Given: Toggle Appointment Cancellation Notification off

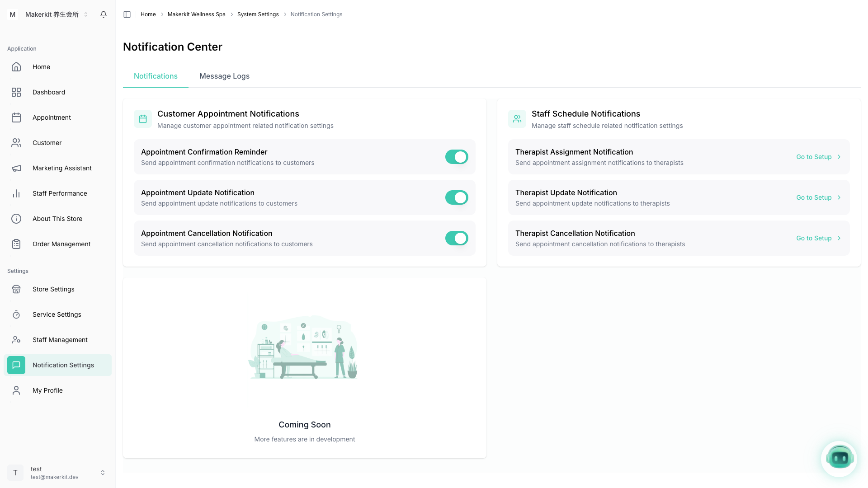Looking at the screenshot, I should click(457, 238).
